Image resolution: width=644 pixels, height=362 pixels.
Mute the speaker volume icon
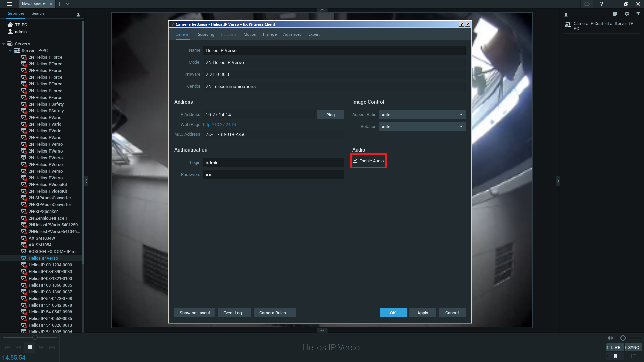[610, 338]
